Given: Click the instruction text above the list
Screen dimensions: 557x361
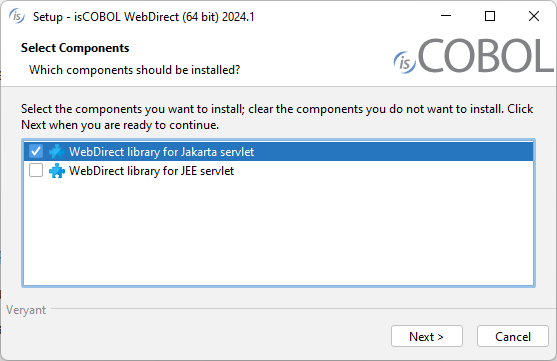Looking at the screenshot, I should pos(277,117).
